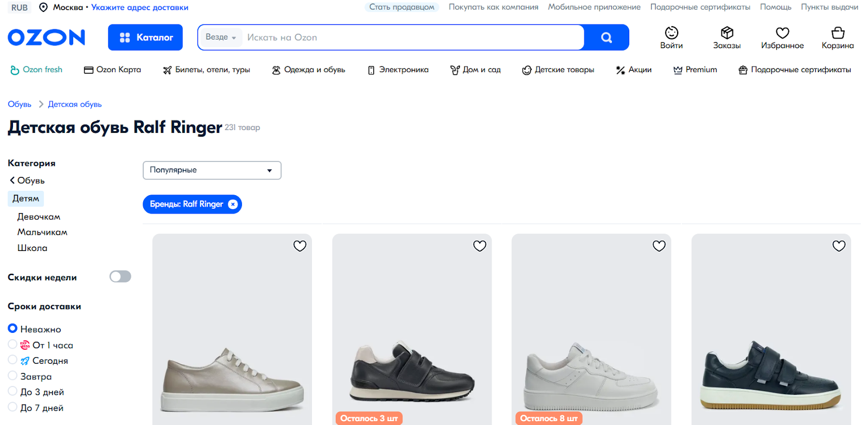Click the OZON logo
The height and width of the screenshot is (425, 868).
coord(47,37)
